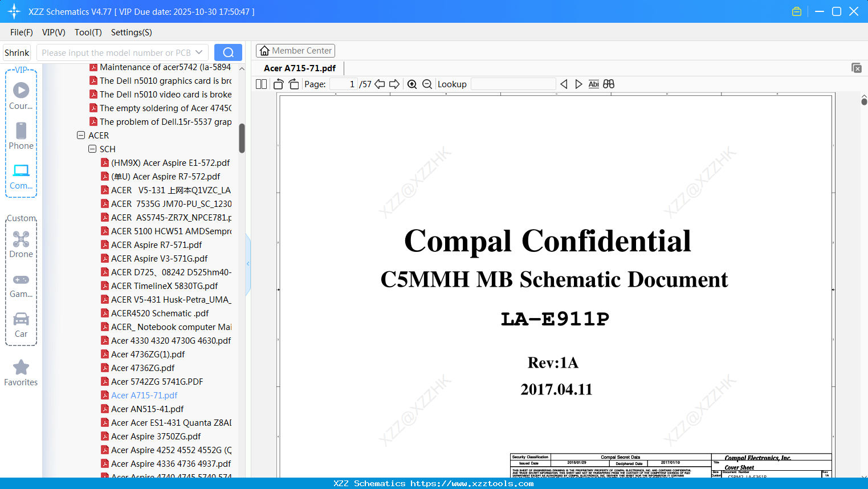Open ACER V5-431 Husk-Petra_UMA file

172,300
